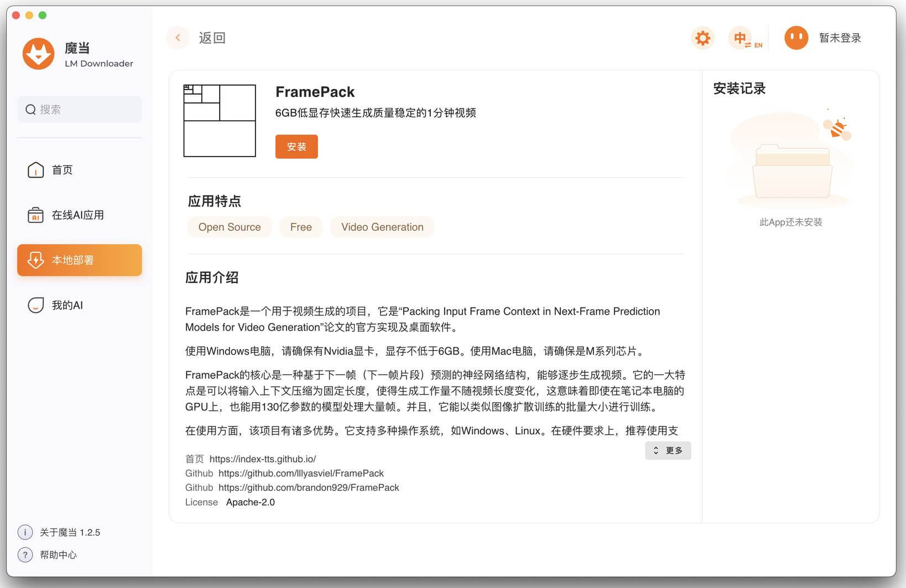Select the Video Generation tag
The width and height of the screenshot is (906, 588).
(382, 227)
